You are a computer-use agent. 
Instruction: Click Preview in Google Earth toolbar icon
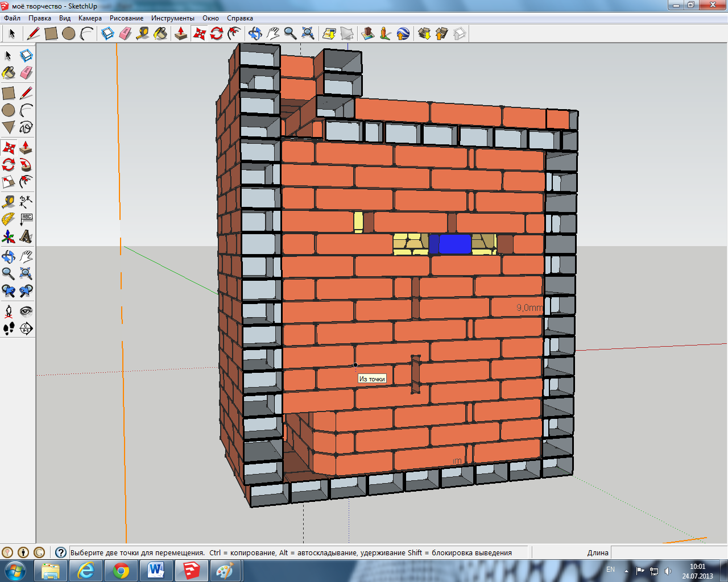tap(403, 34)
